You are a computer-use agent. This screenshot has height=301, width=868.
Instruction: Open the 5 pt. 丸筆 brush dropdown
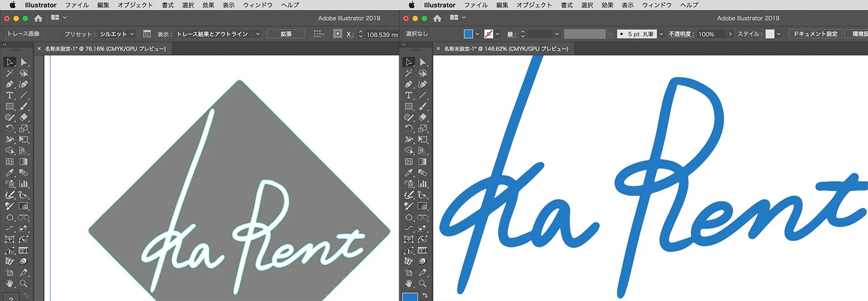pyautogui.click(x=661, y=34)
